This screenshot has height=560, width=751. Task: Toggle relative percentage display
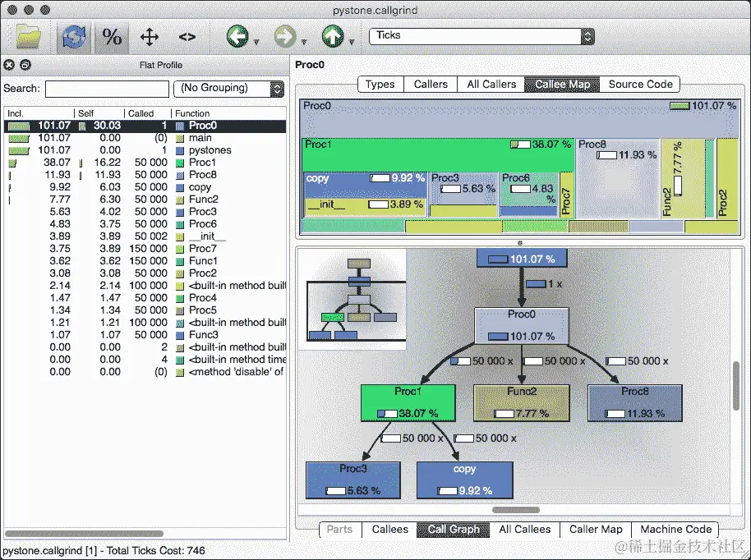(112, 37)
